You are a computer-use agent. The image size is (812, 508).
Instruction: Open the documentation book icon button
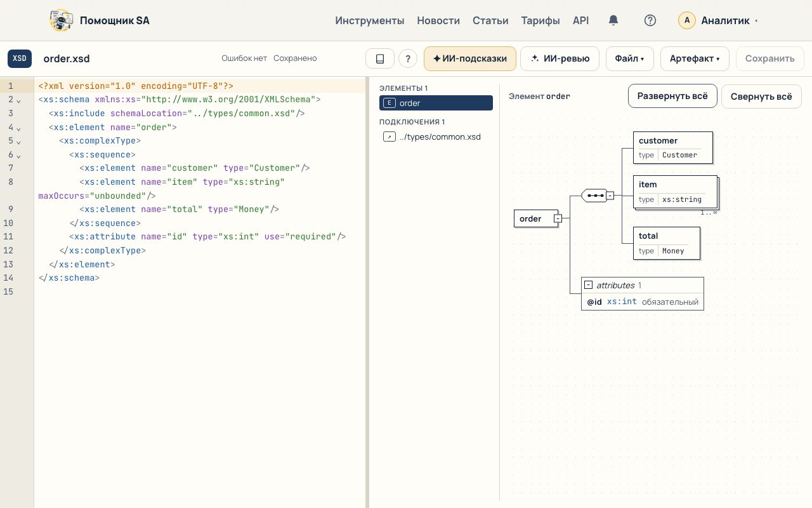click(x=380, y=58)
